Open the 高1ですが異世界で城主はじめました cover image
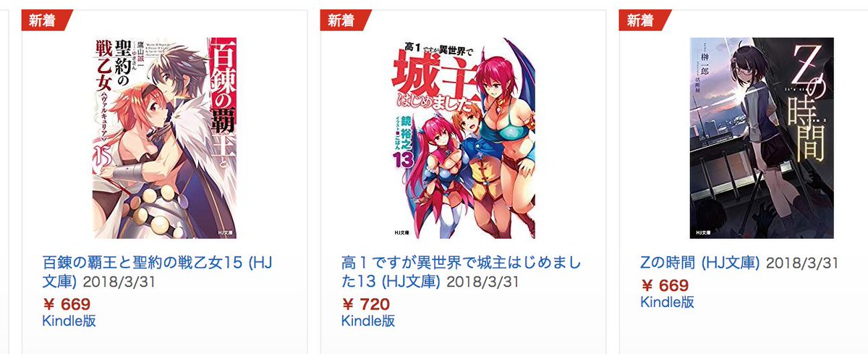 464,138
